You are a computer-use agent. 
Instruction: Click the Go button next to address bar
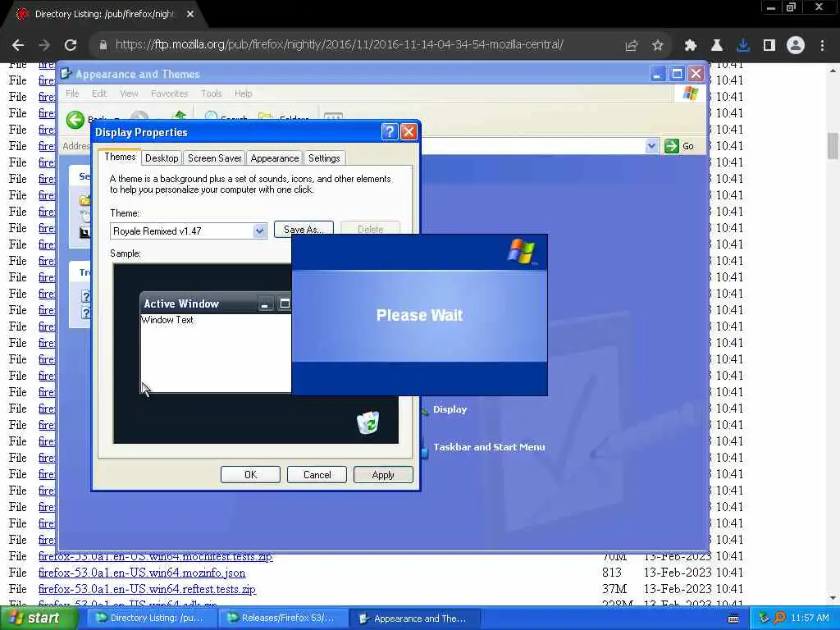coord(679,146)
